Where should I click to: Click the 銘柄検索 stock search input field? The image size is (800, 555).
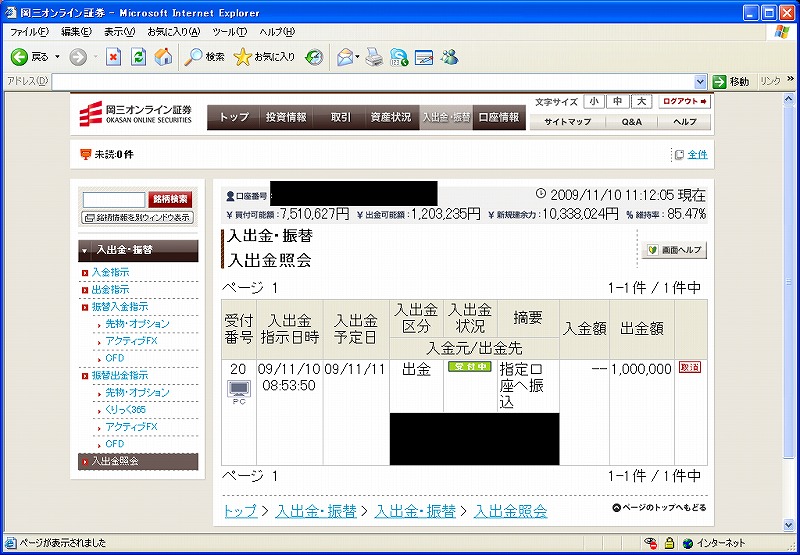click(x=113, y=200)
